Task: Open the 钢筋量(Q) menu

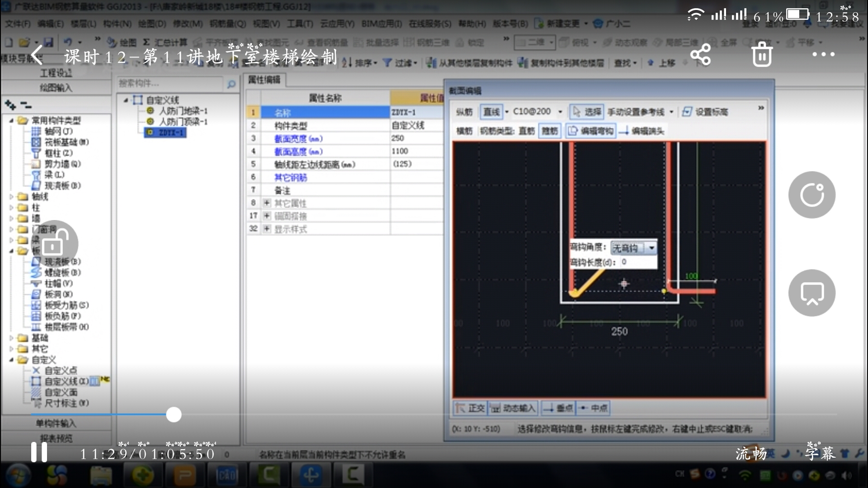Action: [227, 23]
